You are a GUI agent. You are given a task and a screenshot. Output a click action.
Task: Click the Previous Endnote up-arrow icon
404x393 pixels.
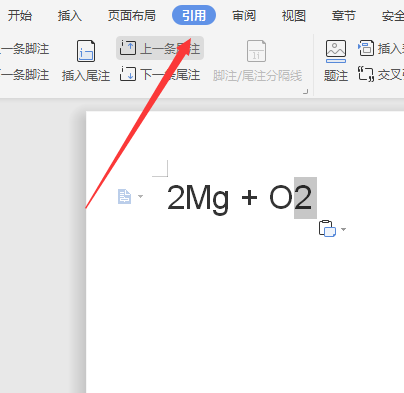pos(128,48)
